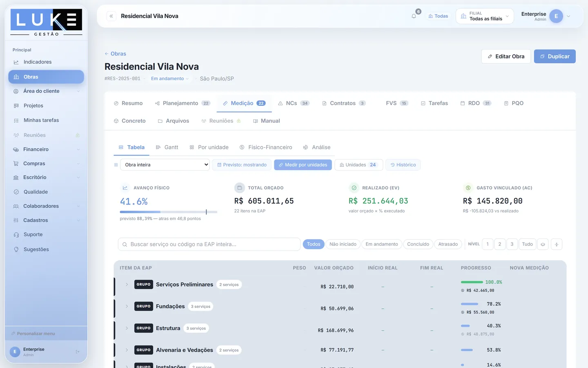This screenshot has height=368, width=588.
Task: Filter by Em andamento status chip
Action: click(x=382, y=244)
